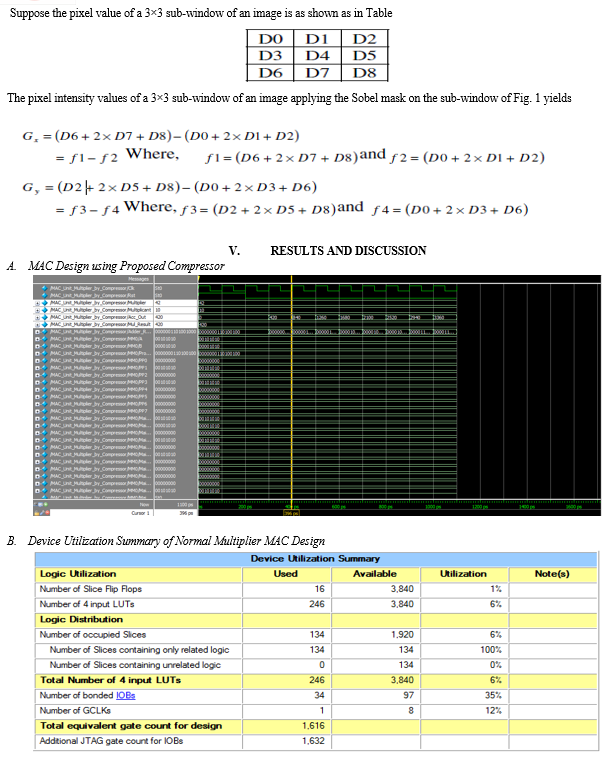Open the IOBs hyperlink

click(x=125, y=695)
